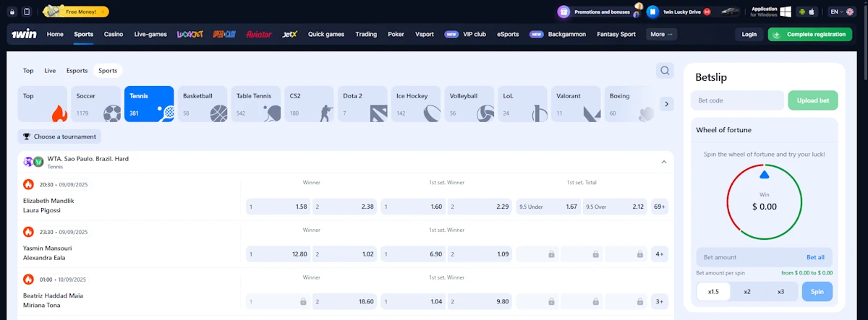Switch to the Esports filter tab

coord(77,71)
